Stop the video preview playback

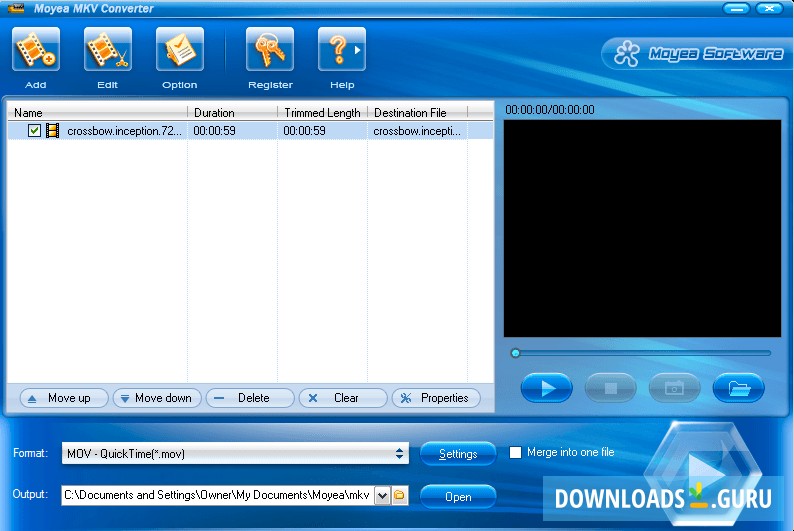pyautogui.click(x=610, y=388)
